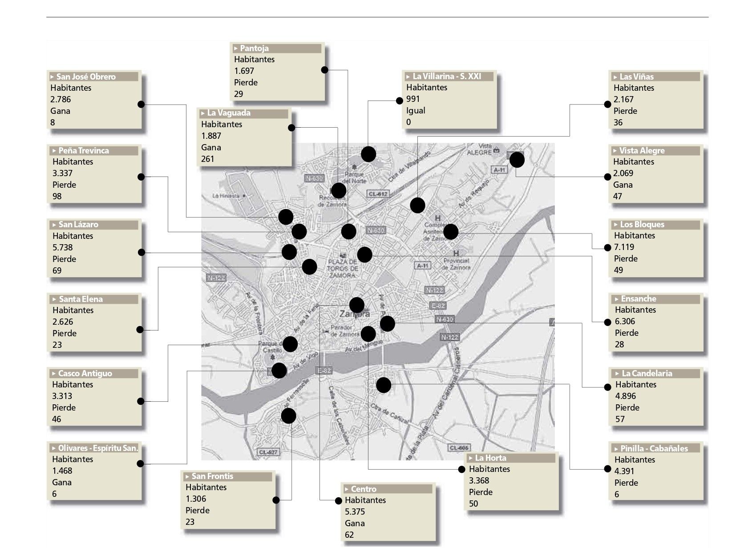The height and width of the screenshot is (556, 756).
Task: Click the arrow beside the Pantoja header
Action: [x=236, y=48]
